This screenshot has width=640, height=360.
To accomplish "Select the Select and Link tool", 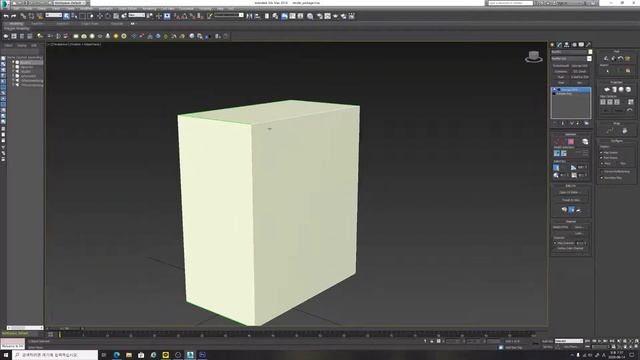I will click(x=23, y=16).
